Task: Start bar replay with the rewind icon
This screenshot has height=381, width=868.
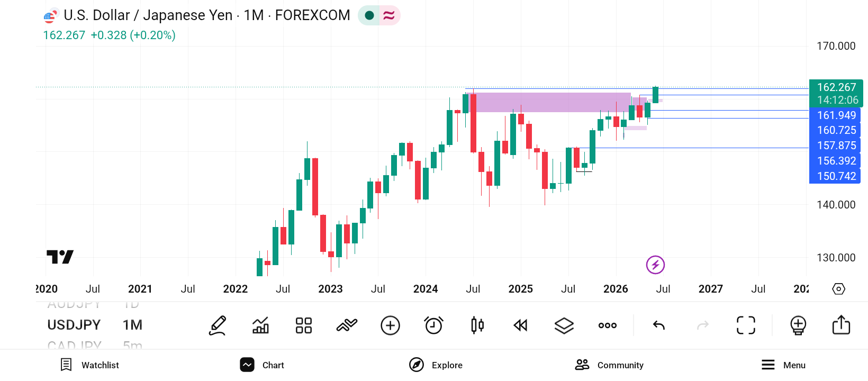Action: 521,325
